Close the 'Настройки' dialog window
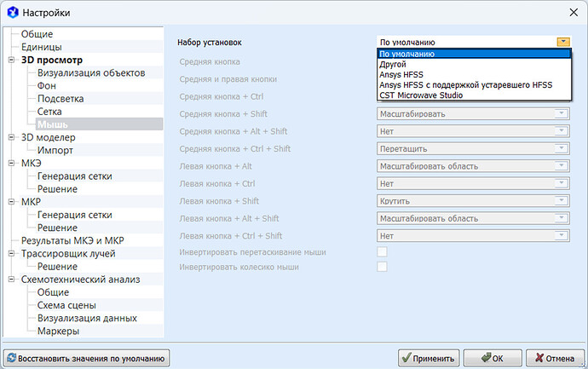Screen dimensions: 588x369 [571, 12]
